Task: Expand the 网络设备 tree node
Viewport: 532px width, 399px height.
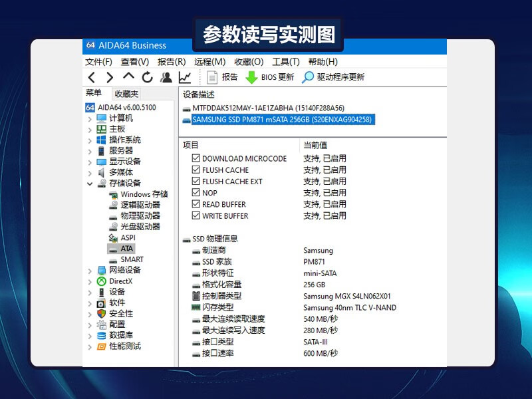Action: (x=90, y=271)
